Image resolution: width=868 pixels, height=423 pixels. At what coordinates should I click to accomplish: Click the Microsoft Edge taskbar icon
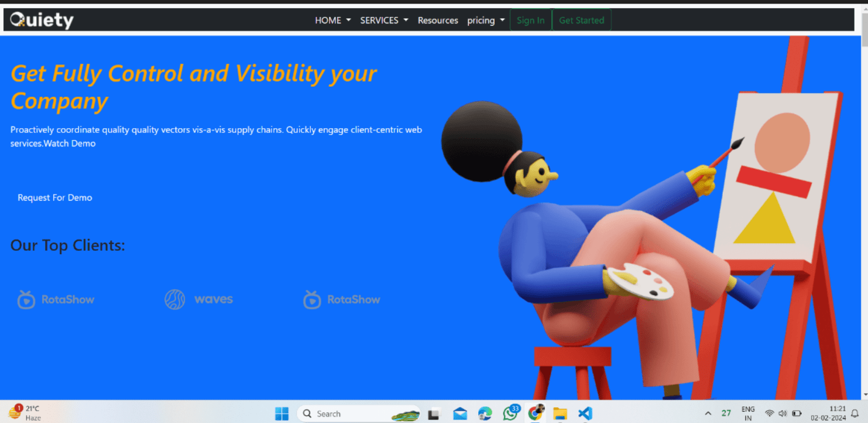coord(485,413)
